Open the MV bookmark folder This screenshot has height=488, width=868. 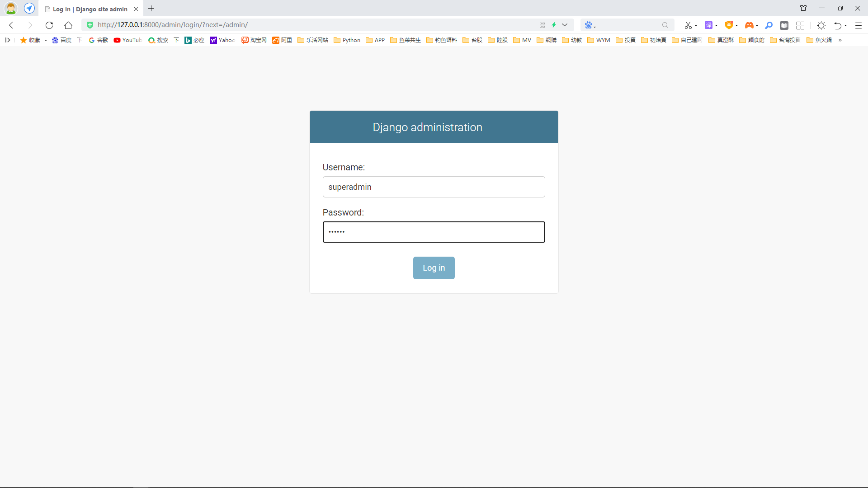[522, 40]
